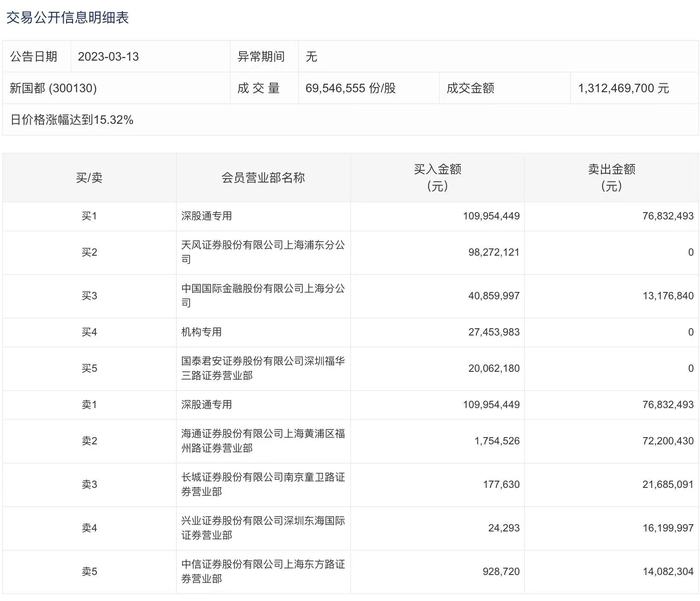Click sell amount 72,200,430
Image resolution: width=700 pixels, height=601 pixels.
668,441
